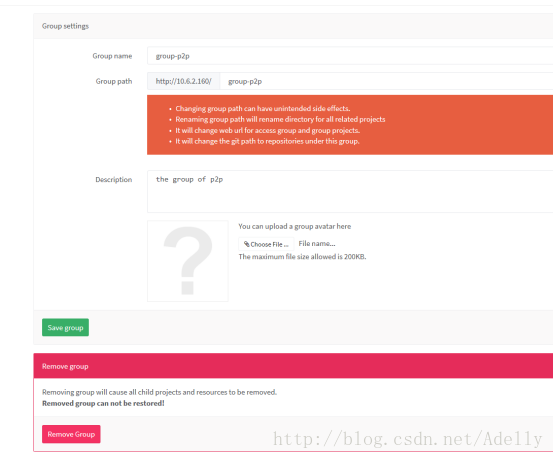Open the Choose File upload button

[266, 244]
